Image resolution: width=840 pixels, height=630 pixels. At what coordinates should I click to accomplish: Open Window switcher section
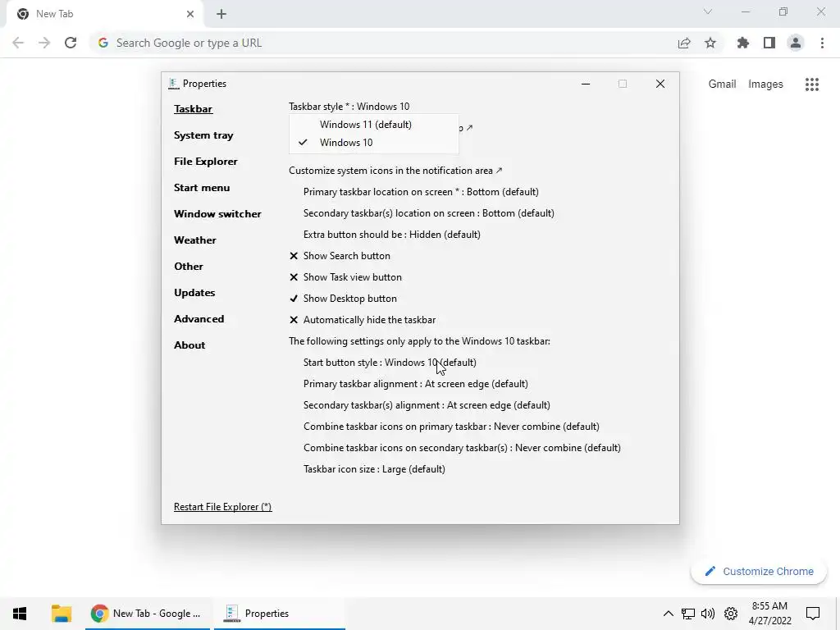click(x=217, y=214)
